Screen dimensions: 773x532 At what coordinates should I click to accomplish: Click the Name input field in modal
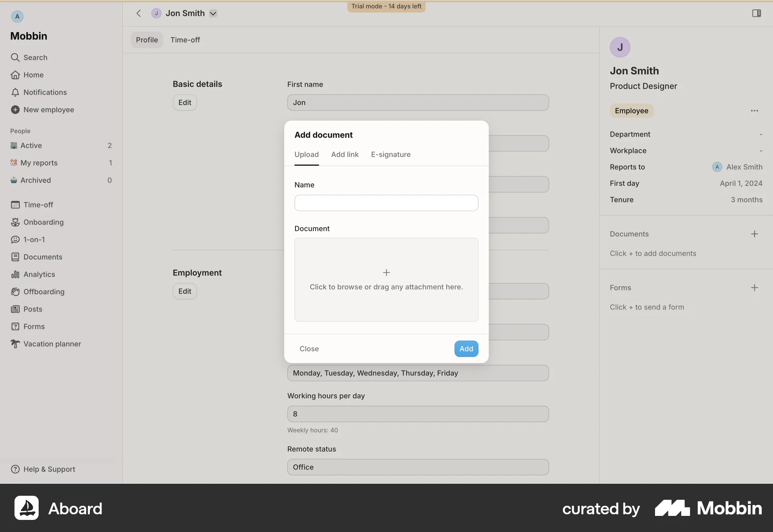coord(386,203)
